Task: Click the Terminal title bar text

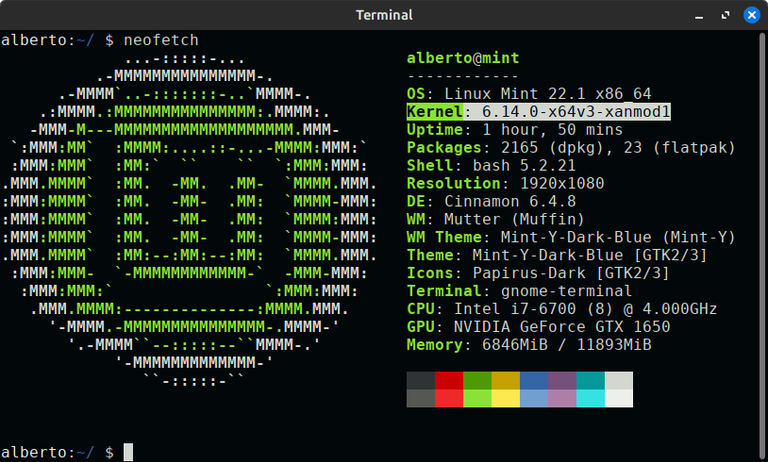Action: click(384, 15)
